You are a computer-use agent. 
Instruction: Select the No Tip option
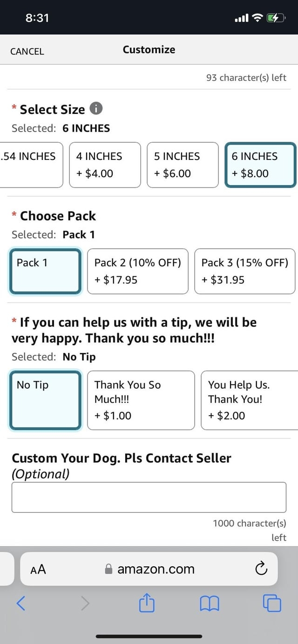point(45,400)
